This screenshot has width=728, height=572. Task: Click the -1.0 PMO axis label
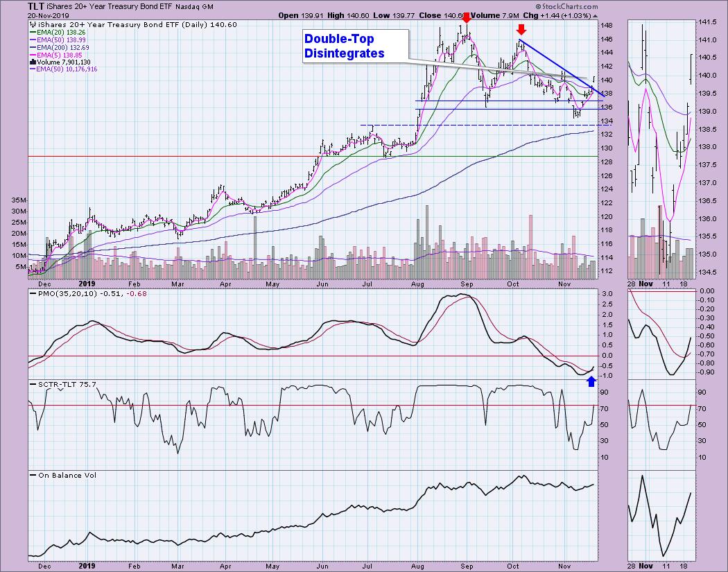point(605,376)
